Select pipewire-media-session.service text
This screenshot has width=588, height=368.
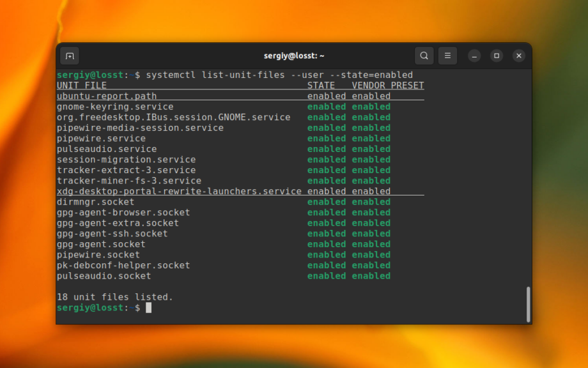tap(140, 128)
